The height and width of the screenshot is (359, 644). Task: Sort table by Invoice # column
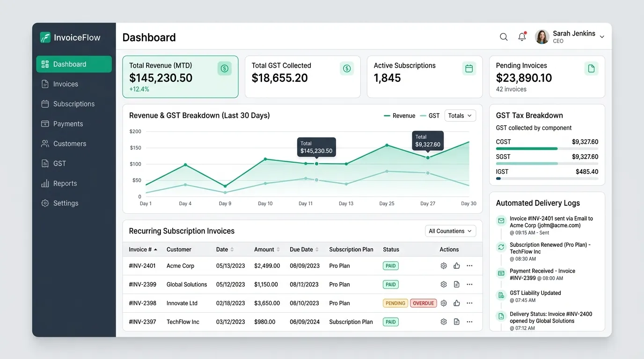(143, 249)
